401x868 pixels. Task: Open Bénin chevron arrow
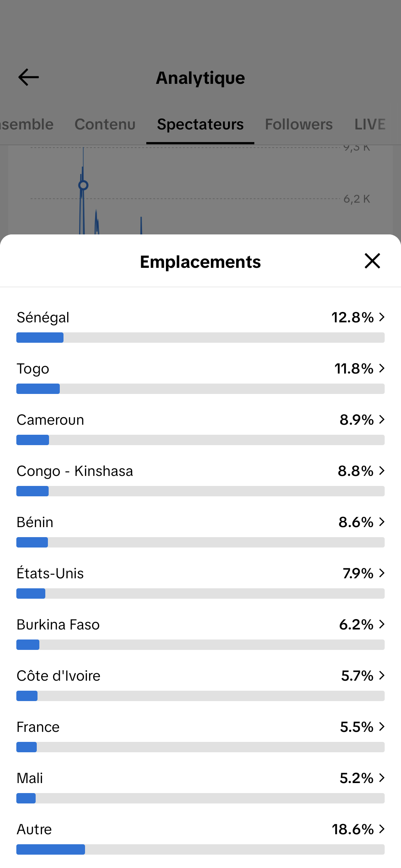tap(382, 522)
